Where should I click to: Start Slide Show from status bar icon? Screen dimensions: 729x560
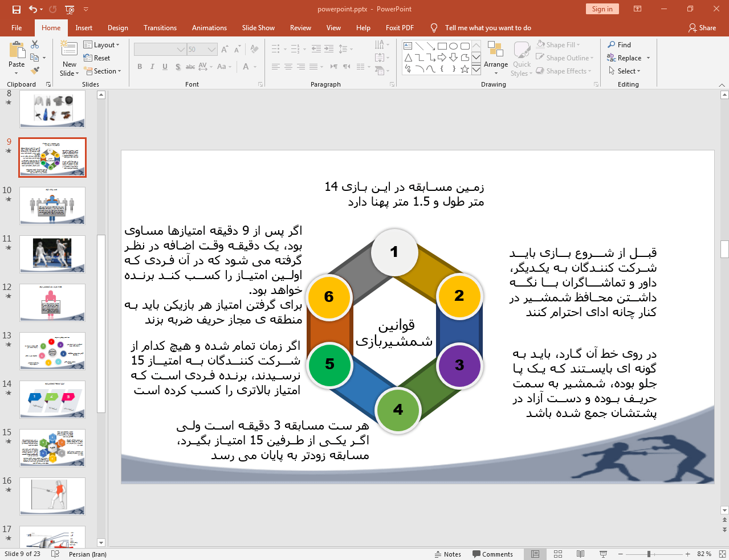coord(603,554)
